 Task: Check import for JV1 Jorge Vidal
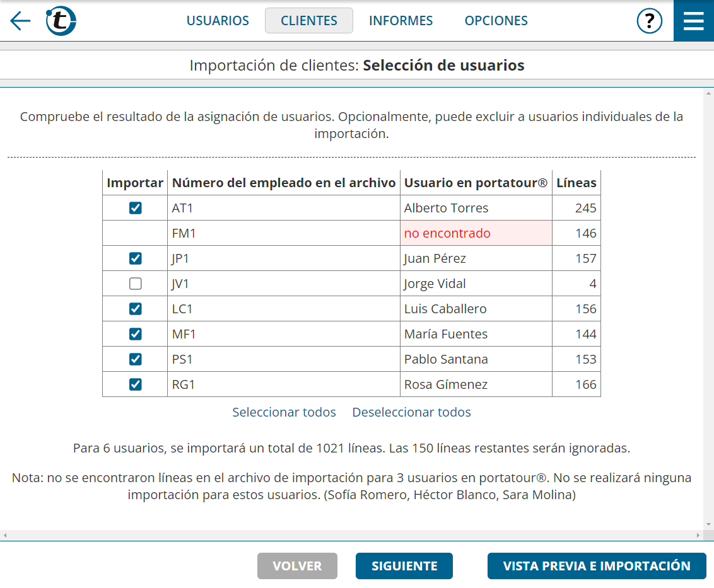click(x=135, y=284)
